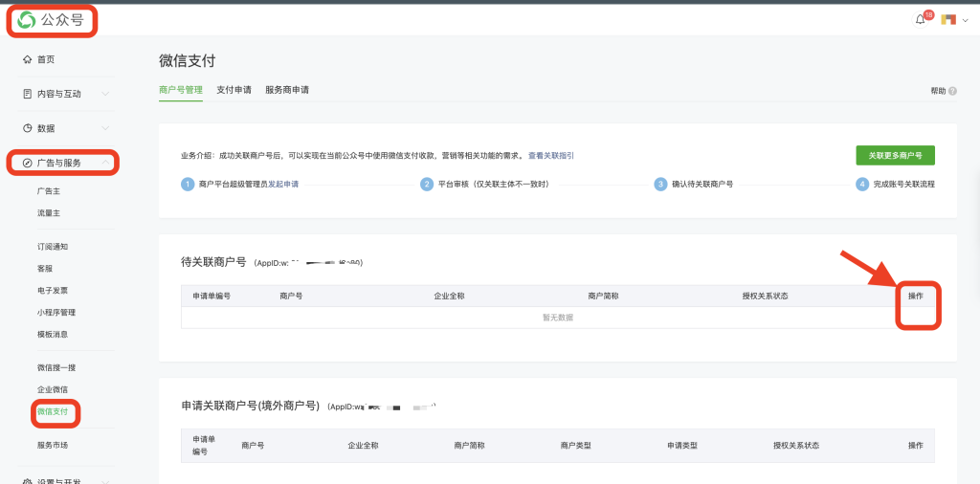980x484 pixels.
Task: Switch to the 支付申请 tab
Action: 234,90
